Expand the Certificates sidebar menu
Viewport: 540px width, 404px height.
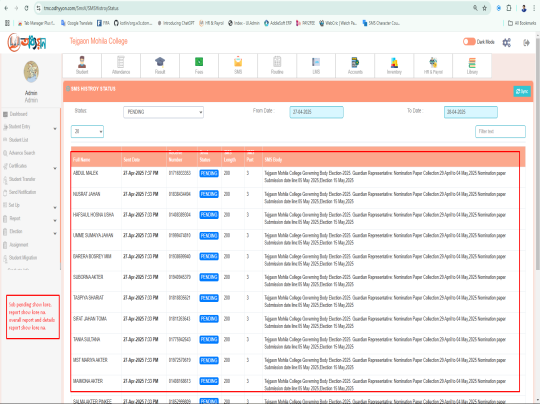[x=30, y=166]
